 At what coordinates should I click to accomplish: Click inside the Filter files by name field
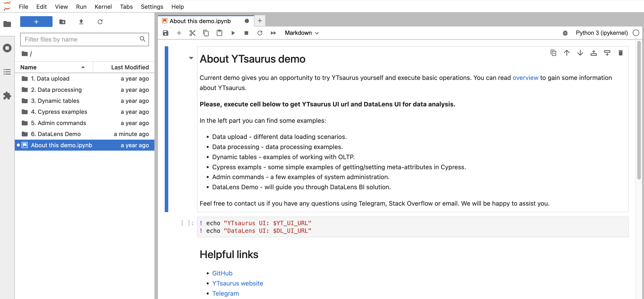(x=80, y=39)
